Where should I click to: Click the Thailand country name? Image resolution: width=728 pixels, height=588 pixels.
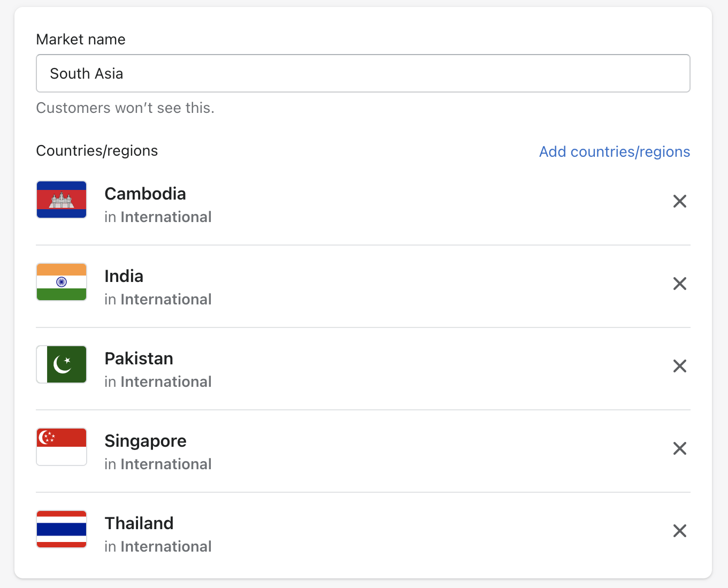click(139, 523)
